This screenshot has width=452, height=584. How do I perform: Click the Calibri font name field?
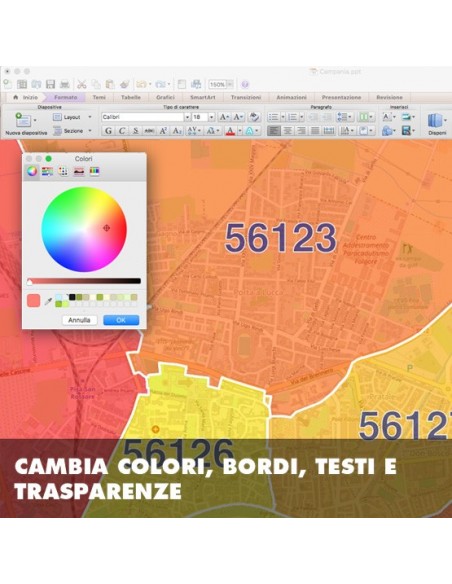point(143,117)
